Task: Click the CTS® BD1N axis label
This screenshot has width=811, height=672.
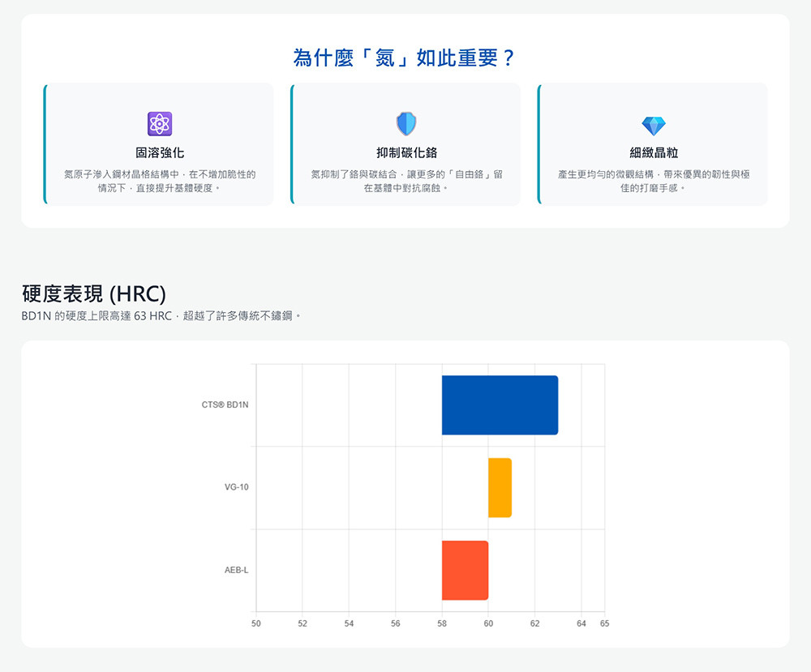Action: (225, 404)
